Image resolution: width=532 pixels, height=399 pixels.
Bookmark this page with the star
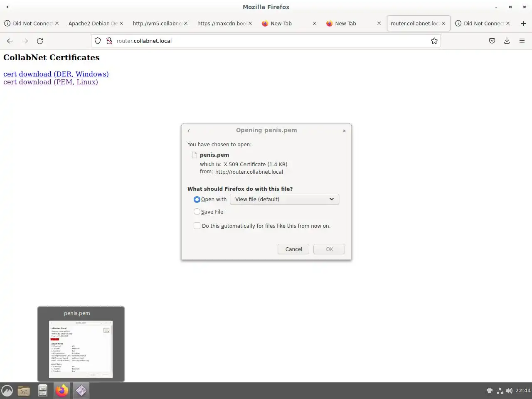coord(434,41)
